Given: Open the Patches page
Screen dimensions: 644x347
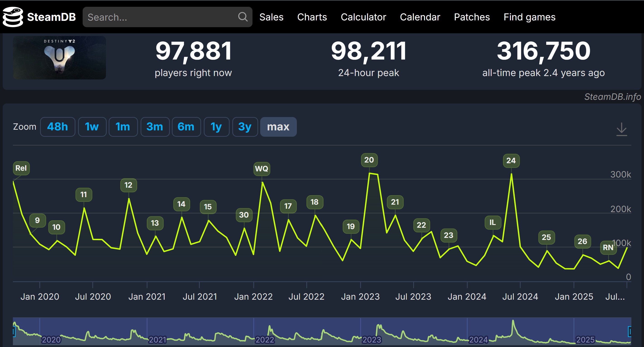Looking at the screenshot, I should point(472,17).
